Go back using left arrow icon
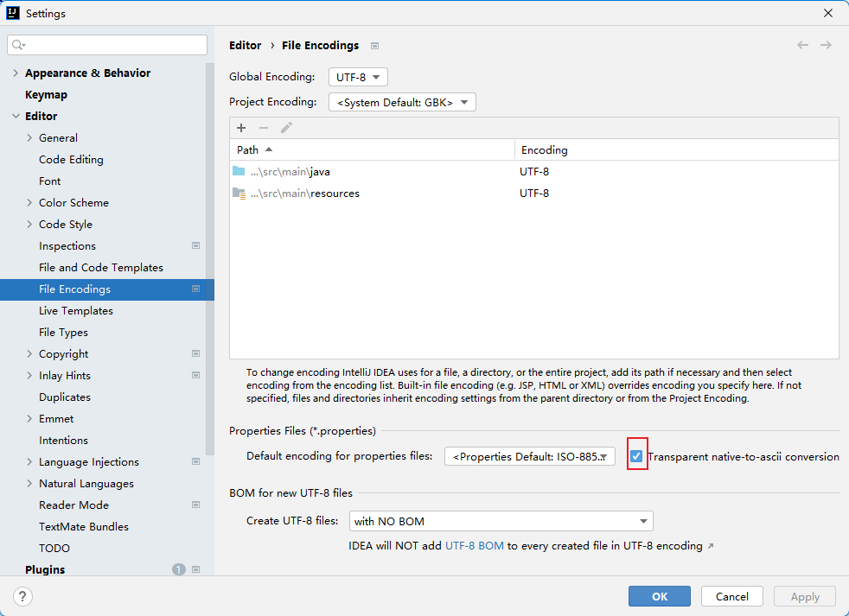This screenshot has height=616, width=849. point(802,45)
